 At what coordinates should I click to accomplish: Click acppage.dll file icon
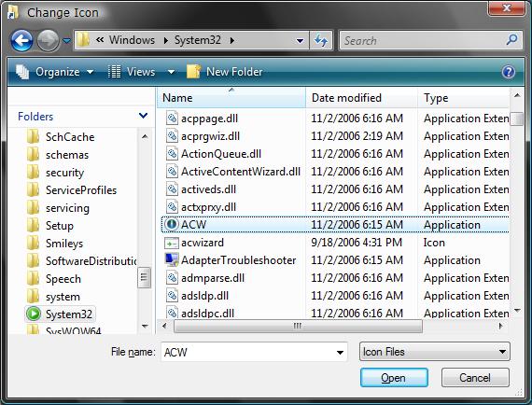point(172,118)
